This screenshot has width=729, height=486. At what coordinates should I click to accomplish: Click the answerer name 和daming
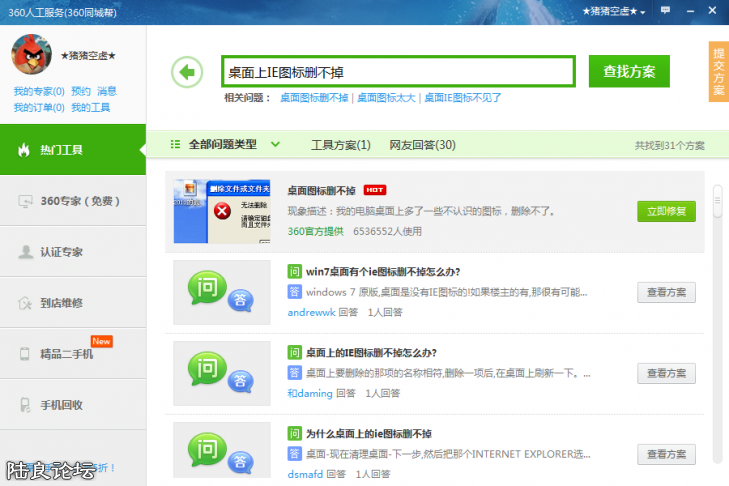[x=310, y=393]
